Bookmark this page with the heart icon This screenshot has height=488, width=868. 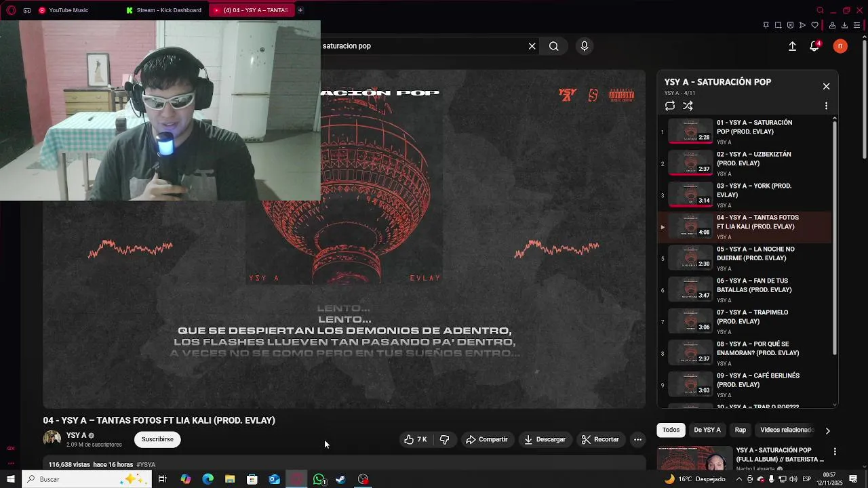(814, 25)
